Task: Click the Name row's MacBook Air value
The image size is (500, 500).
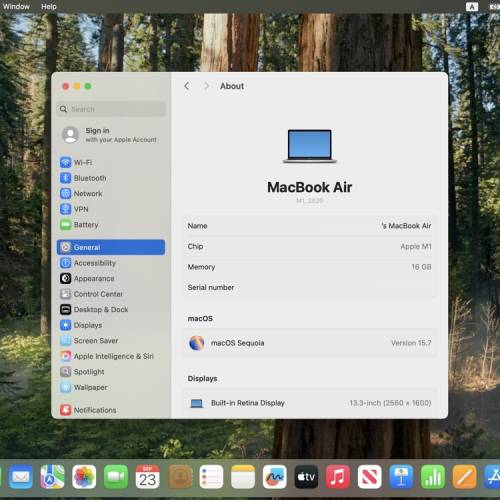Action: tap(406, 226)
